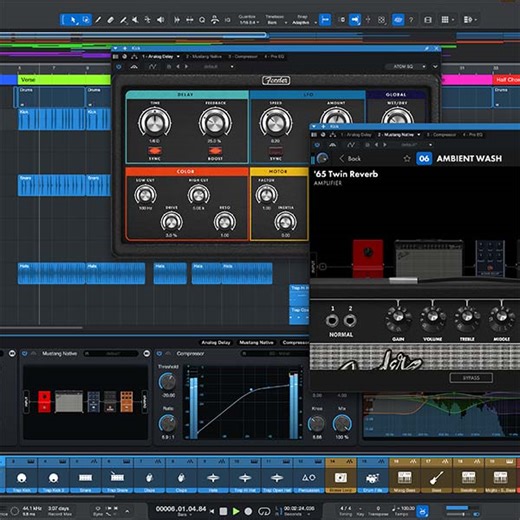This screenshot has height=520, width=520.
Task: Toggle Compressor power button in console panel
Action: pyautogui.click(x=159, y=353)
